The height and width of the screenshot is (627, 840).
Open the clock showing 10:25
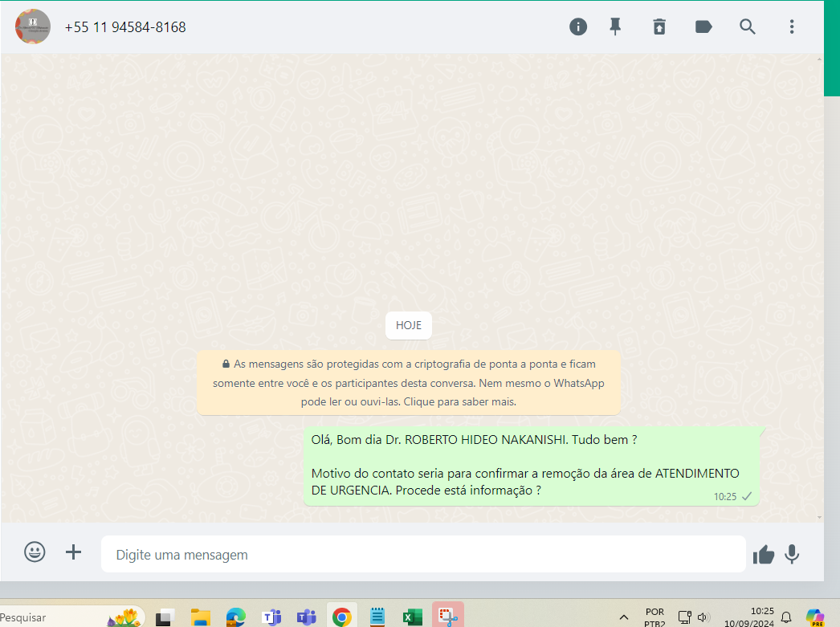[749, 617]
